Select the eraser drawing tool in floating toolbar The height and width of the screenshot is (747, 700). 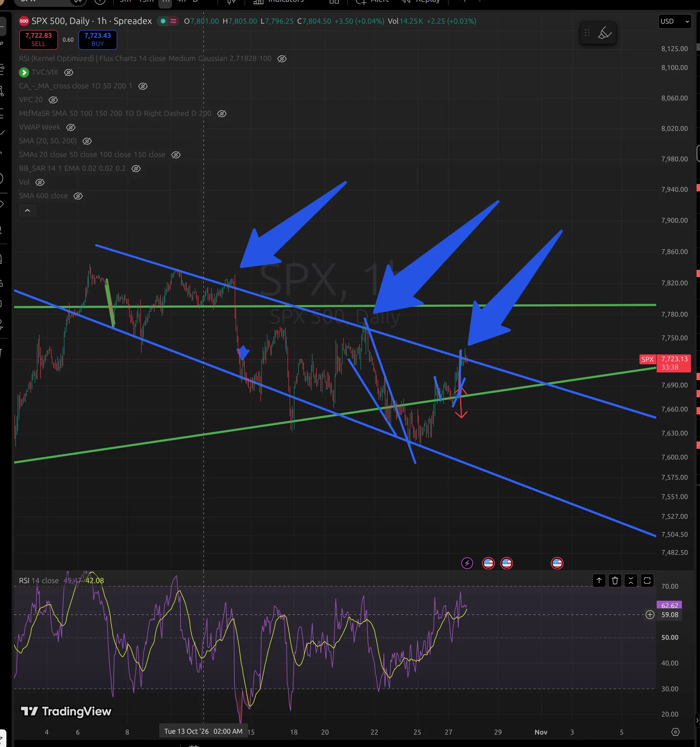(605, 33)
